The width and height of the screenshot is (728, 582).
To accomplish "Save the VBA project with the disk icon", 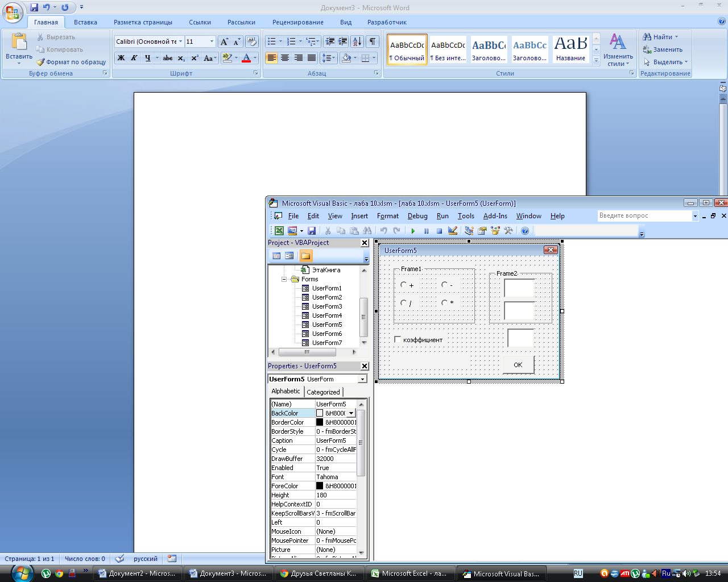I will point(312,231).
